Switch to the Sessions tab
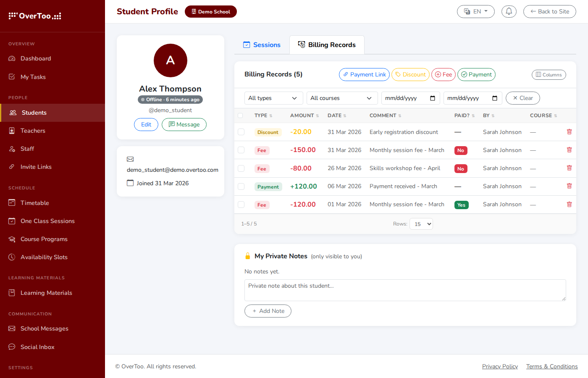The image size is (588, 378). (x=262, y=45)
